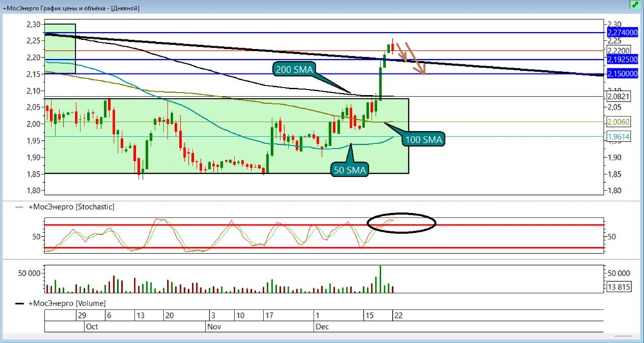Click the date 3 on the time axis

click(213, 315)
